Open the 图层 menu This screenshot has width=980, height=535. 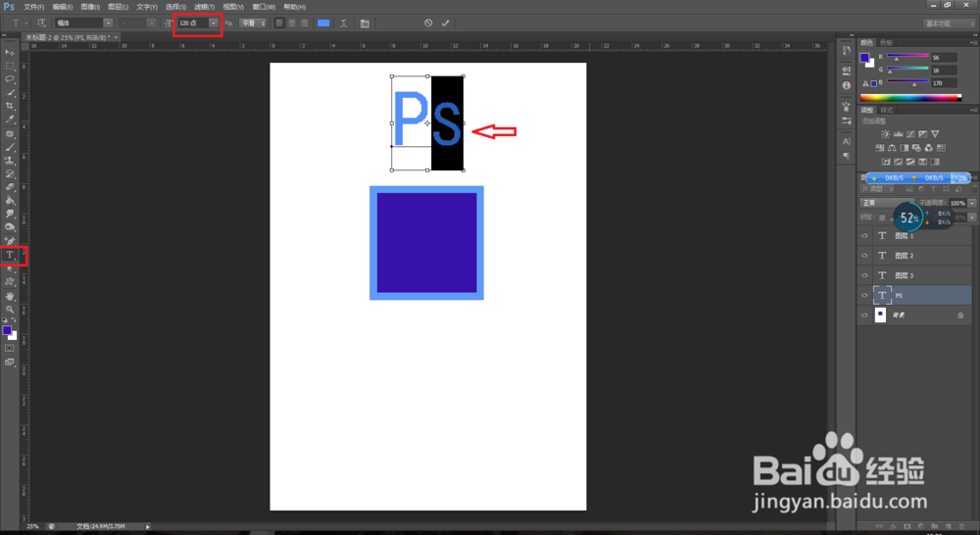119,7
